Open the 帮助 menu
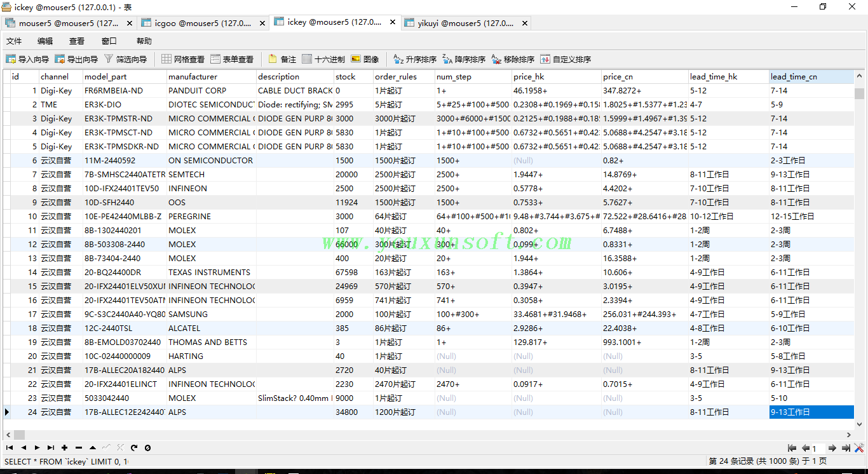 (x=144, y=41)
